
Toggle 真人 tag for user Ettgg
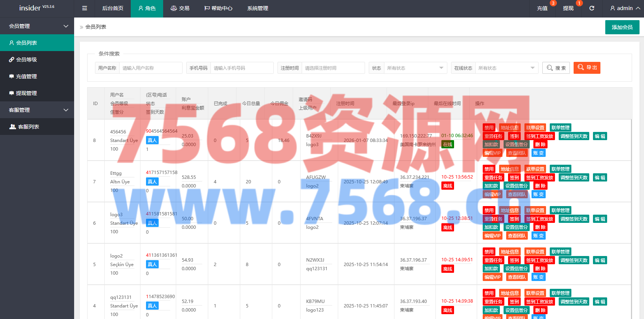[152, 181]
